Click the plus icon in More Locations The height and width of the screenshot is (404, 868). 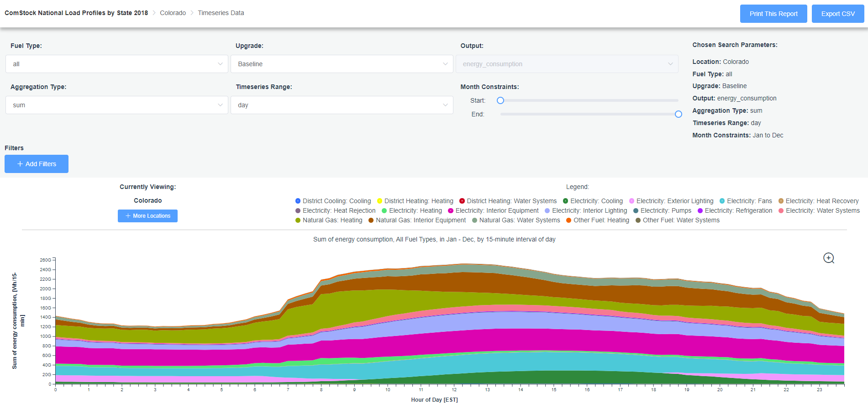128,216
